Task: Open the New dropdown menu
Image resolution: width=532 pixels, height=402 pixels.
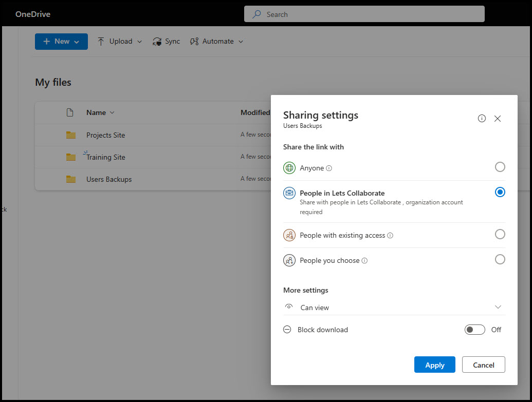Action: tap(61, 42)
